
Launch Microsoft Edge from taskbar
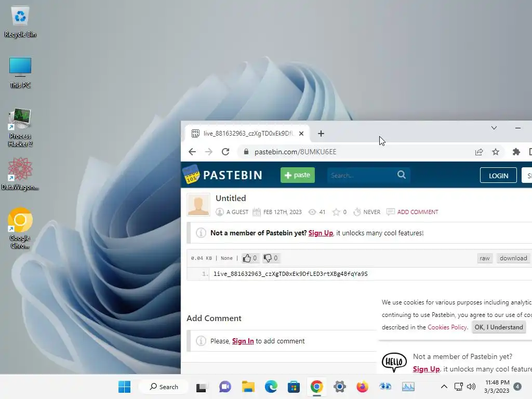[x=271, y=387]
